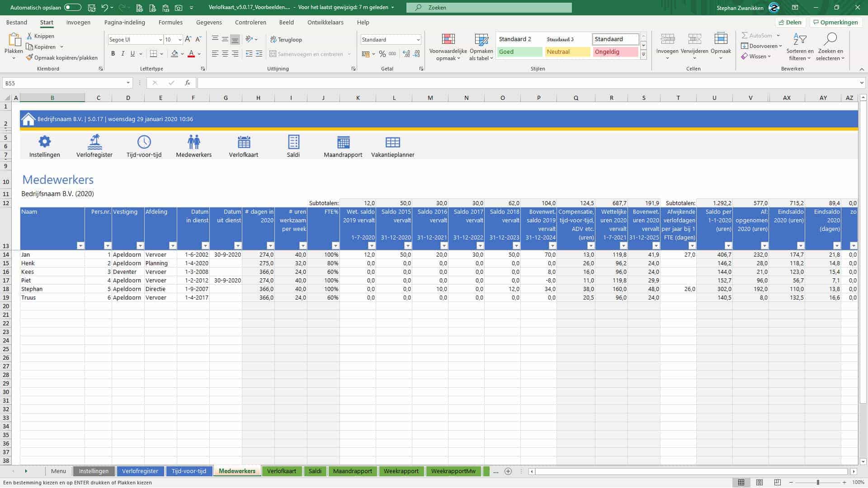Open the Saldi list icon
This screenshot has width=868, height=488.
pyautogui.click(x=293, y=142)
